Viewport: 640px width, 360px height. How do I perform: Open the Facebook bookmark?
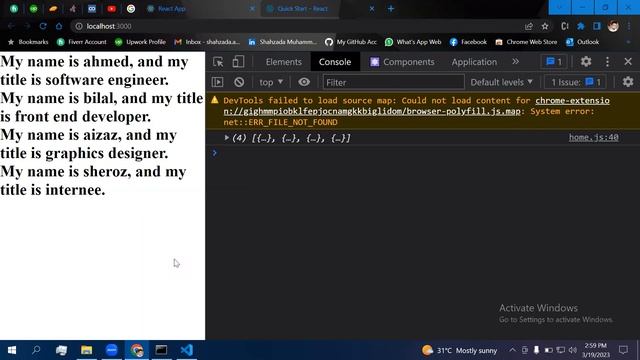coord(468,42)
